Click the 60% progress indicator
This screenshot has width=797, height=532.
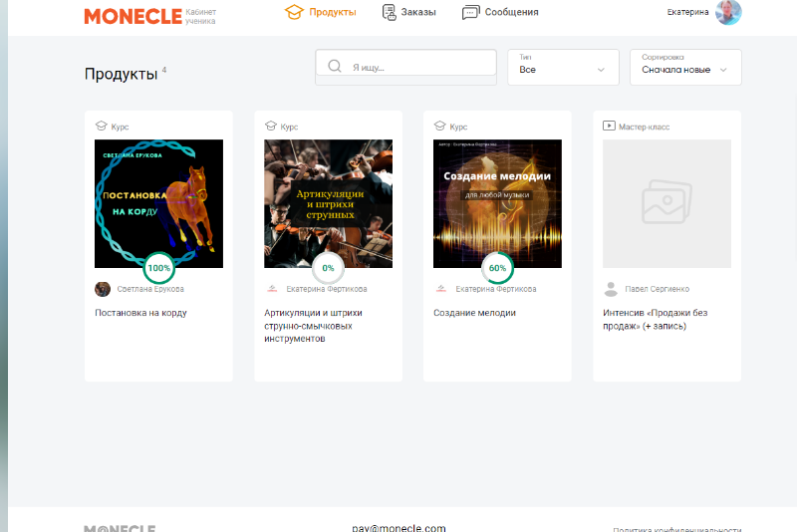click(497, 268)
